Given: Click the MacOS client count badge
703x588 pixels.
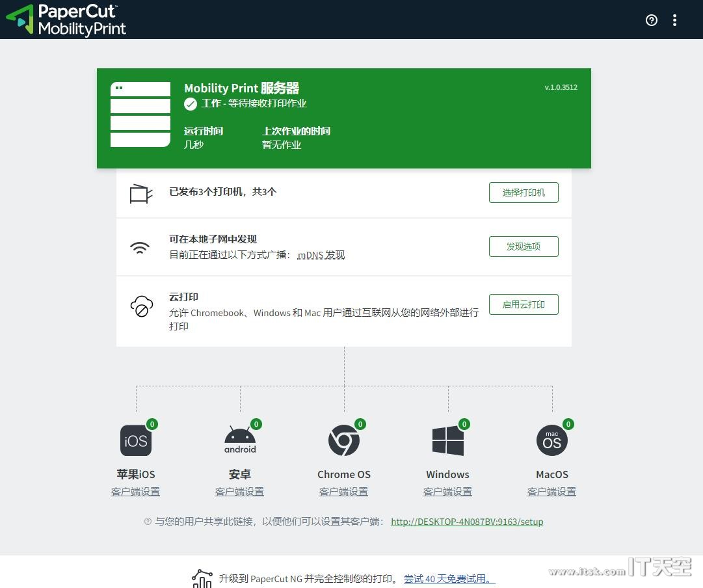Looking at the screenshot, I should click(x=568, y=424).
